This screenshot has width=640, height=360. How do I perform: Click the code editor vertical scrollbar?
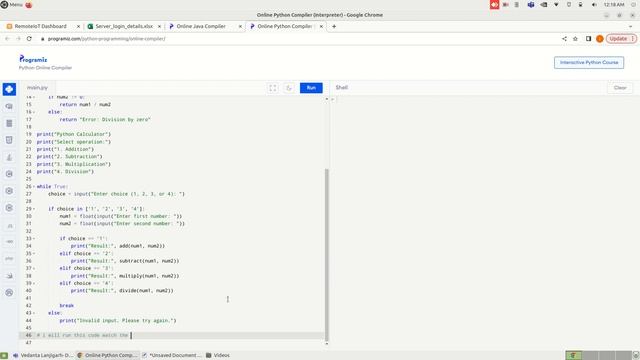(x=326, y=255)
